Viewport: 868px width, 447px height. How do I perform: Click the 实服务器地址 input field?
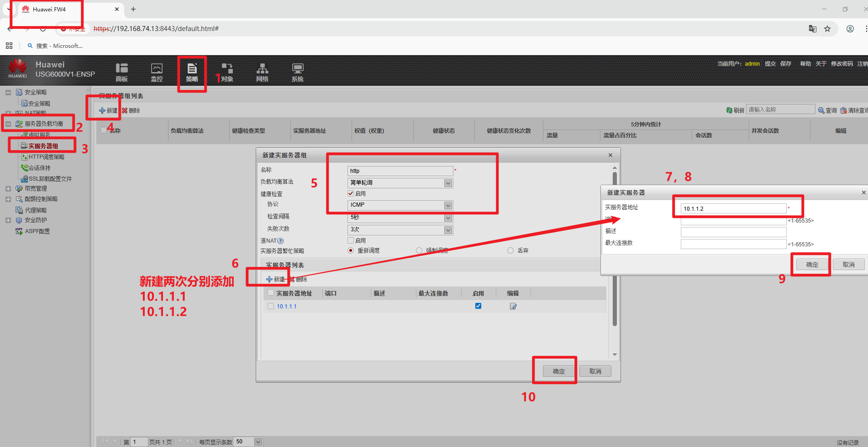733,208
